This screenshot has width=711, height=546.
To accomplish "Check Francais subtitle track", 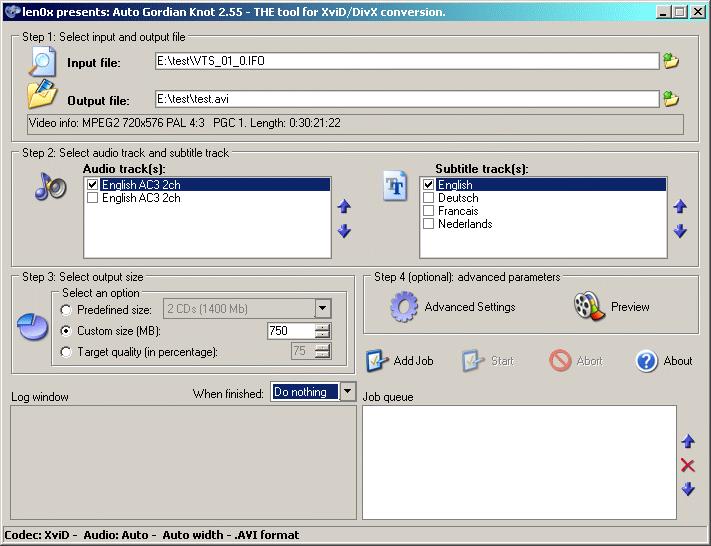I will pos(428,210).
